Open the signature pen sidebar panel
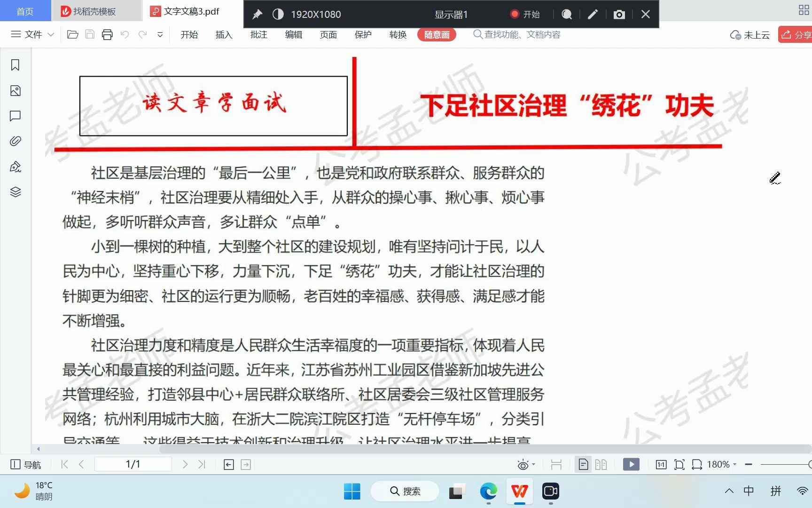Image resolution: width=812 pixels, height=508 pixels. tap(16, 167)
